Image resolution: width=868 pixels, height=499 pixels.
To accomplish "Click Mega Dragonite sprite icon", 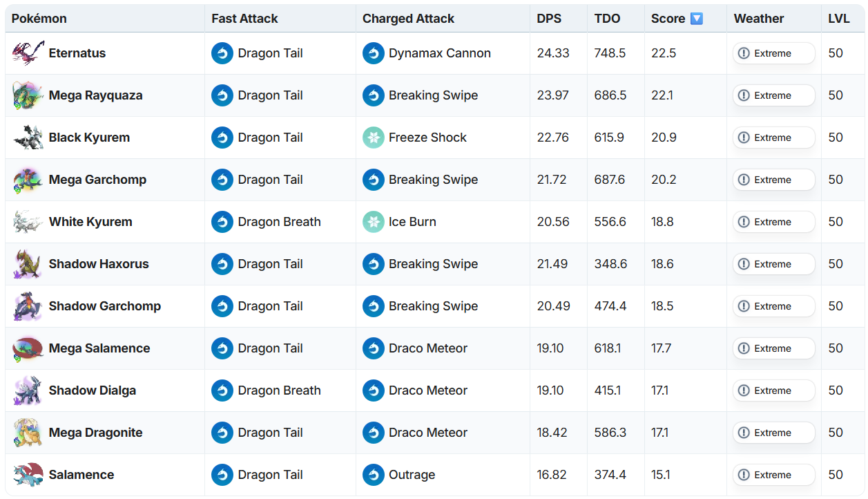I will coord(28,433).
